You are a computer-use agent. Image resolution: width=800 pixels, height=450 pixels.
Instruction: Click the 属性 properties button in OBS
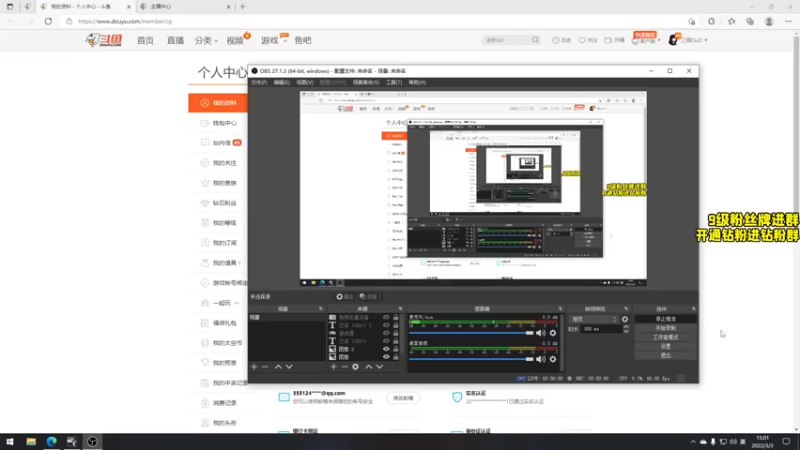pos(344,296)
